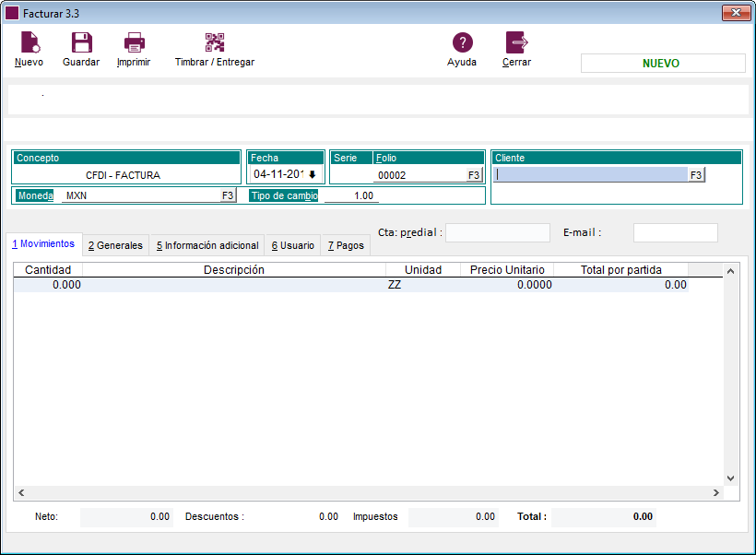Image resolution: width=756 pixels, height=555 pixels.
Task: Click the NUEVO status indicator
Action: 663,64
